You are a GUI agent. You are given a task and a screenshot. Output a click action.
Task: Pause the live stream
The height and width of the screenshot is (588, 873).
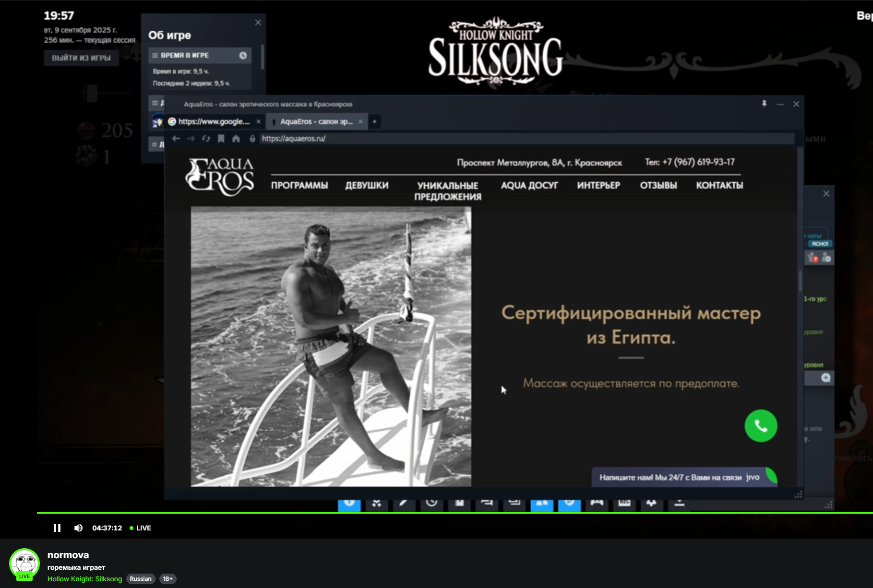coord(57,528)
